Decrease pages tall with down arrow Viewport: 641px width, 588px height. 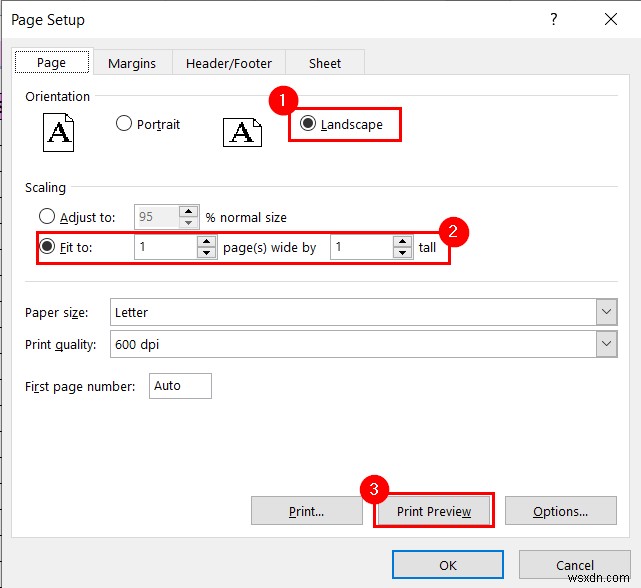click(x=403, y=253)
